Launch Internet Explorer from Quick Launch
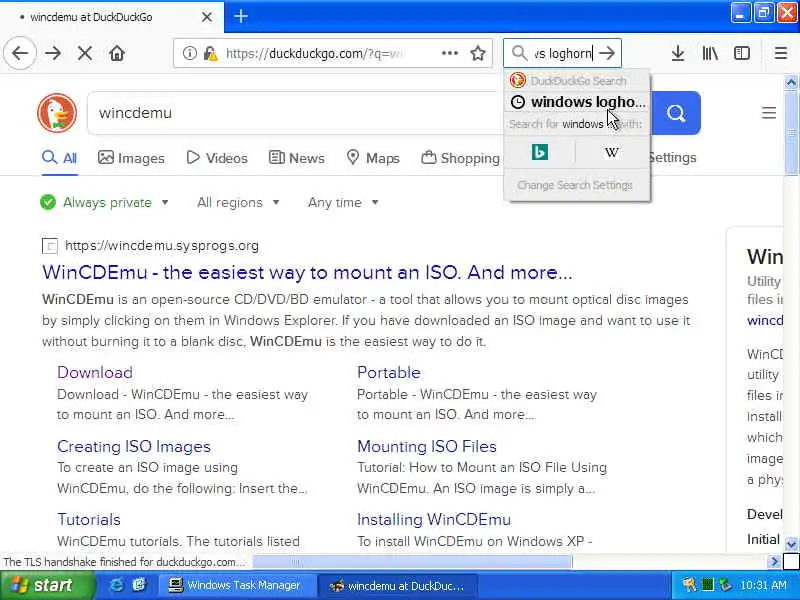Screen dimensions: 800x600 tap(116, 585)
